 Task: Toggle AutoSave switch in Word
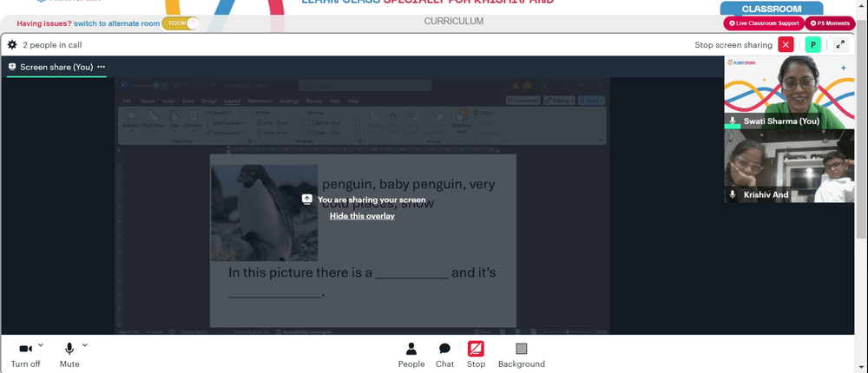[x=161, y=85]
